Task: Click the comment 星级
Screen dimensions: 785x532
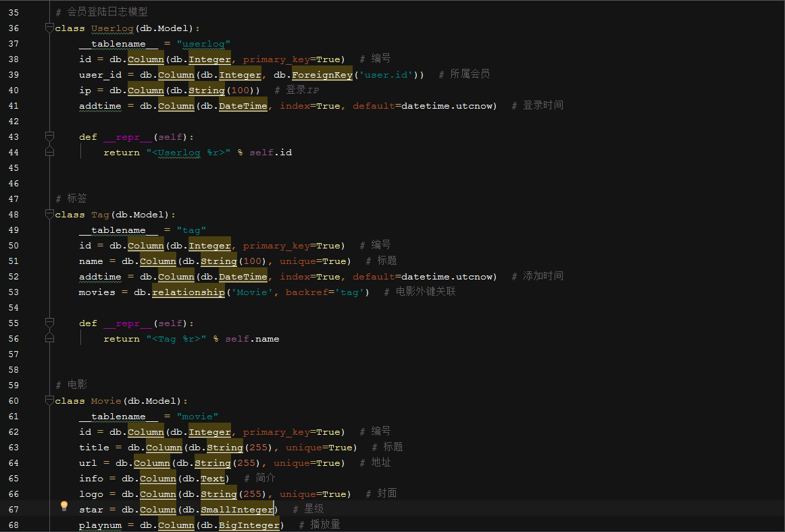Action: pyautogui.click(x=314, y=508)
